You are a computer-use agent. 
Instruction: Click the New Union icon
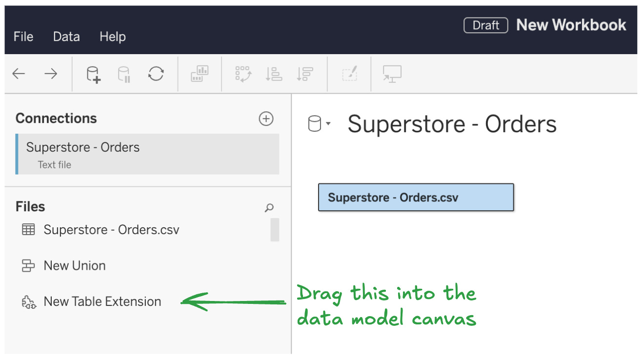pyautogui.click(x=29, y=266)
